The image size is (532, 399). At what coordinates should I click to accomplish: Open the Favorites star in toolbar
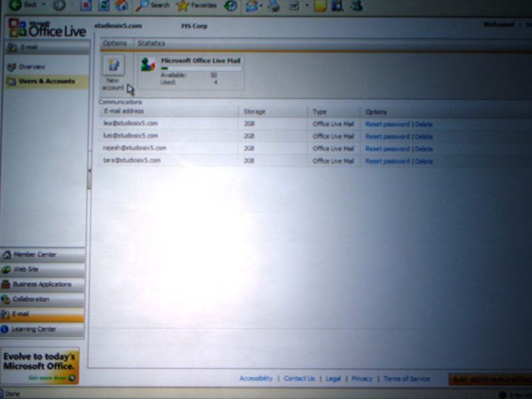tap(197, 5)
